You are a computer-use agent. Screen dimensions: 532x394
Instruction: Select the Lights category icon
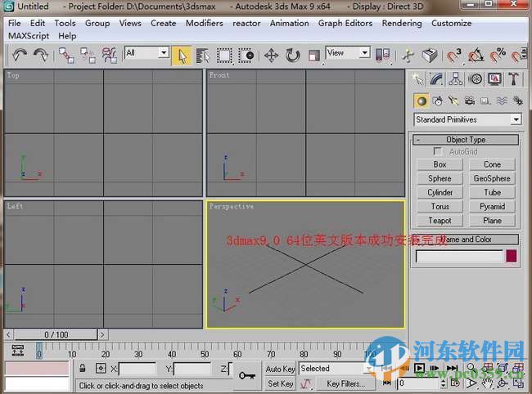pyautogui.click(x=453, y=101)
